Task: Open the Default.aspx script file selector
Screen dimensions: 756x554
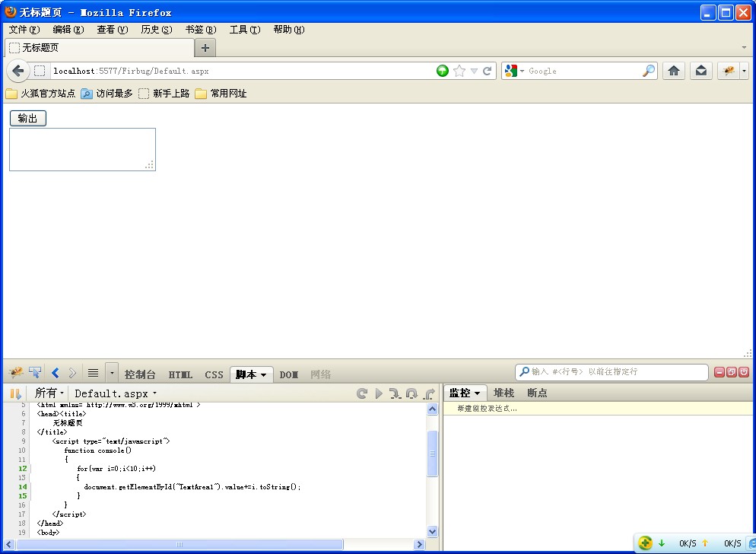Action: coord(116,393)
